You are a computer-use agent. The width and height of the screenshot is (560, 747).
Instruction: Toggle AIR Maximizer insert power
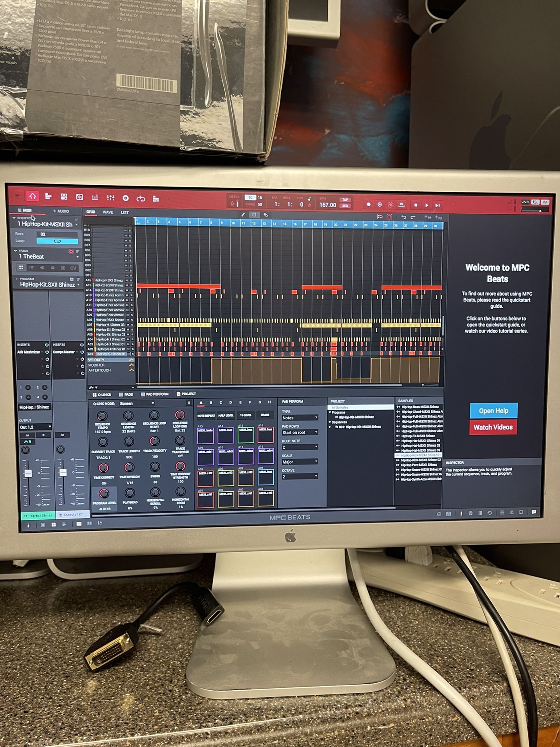pyautogui.click(x=47, y=352)
